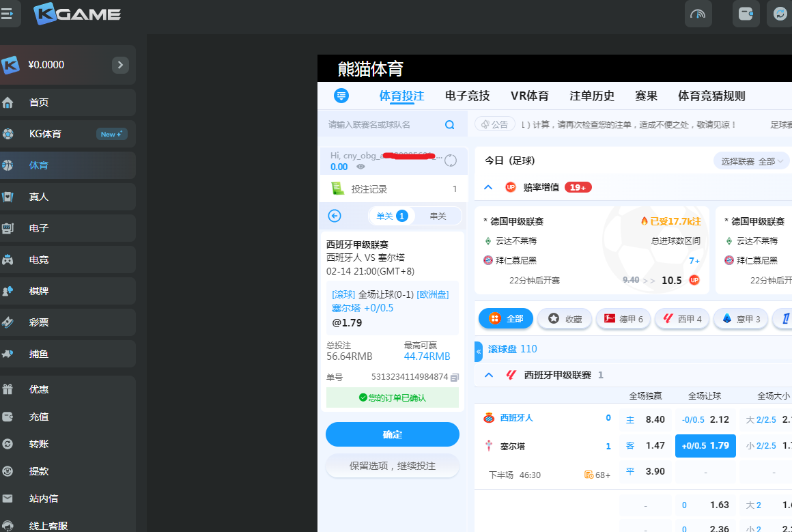Open the blue filter icon left of 体育投注
The height and width of the screenshot is (532, 792).
tap(341, 96)
